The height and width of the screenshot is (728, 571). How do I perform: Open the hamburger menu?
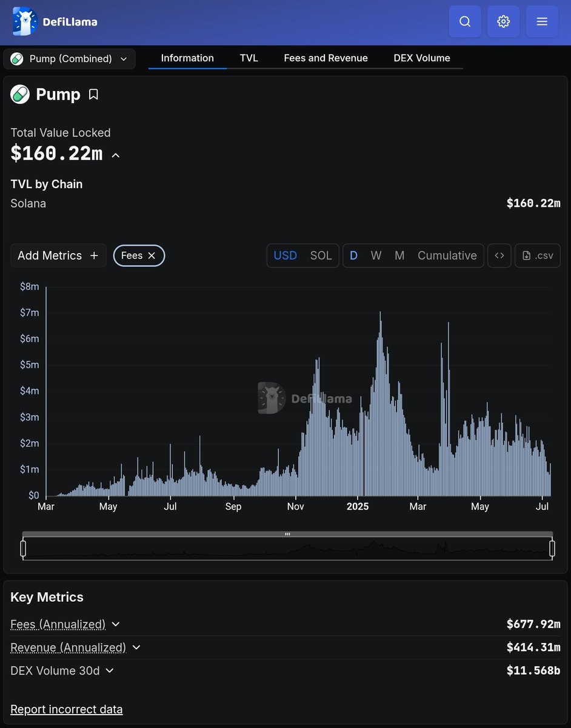tap(542, 22)
